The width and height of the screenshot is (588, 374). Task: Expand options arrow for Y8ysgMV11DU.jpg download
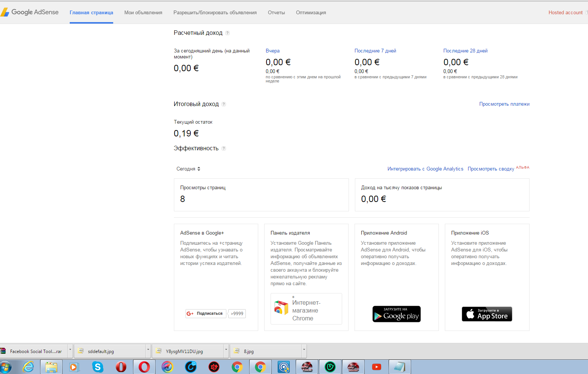pyautogui.click(x=226, y=351)
